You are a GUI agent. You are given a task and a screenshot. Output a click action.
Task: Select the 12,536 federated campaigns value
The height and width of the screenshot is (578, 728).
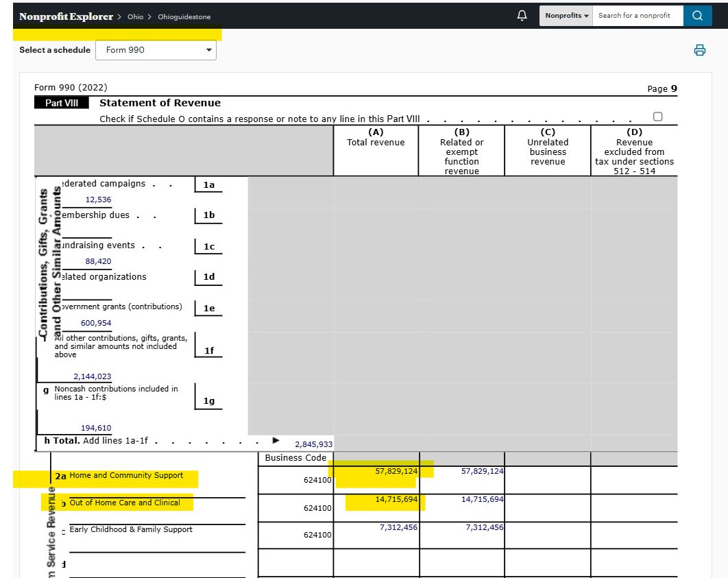98,200
